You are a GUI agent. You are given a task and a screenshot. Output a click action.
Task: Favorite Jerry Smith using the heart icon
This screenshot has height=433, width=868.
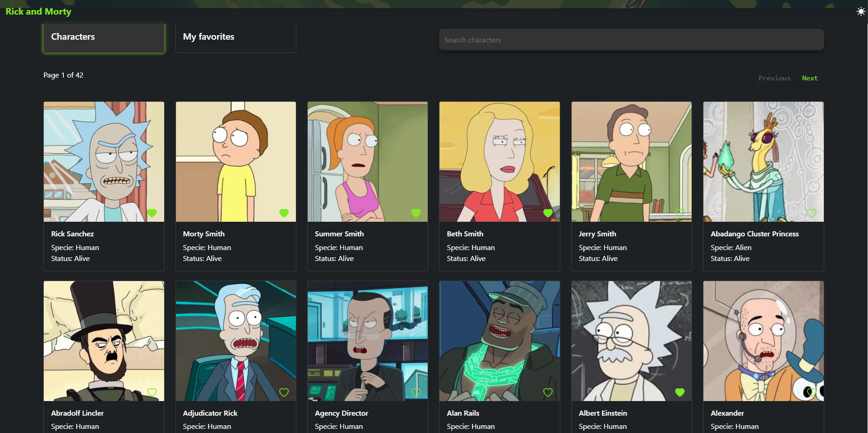[680, 213]
